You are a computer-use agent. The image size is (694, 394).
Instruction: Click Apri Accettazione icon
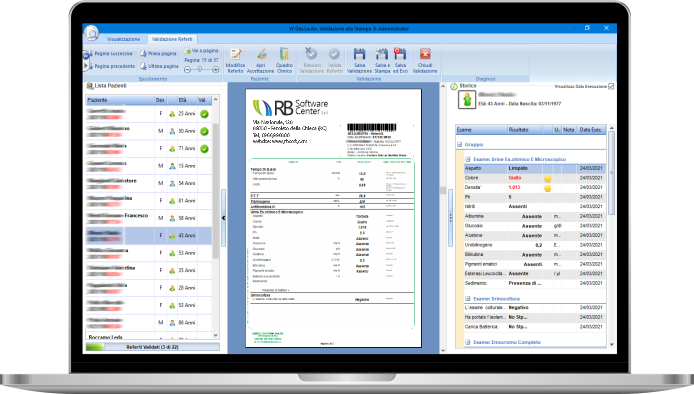(x=260, y=61)
